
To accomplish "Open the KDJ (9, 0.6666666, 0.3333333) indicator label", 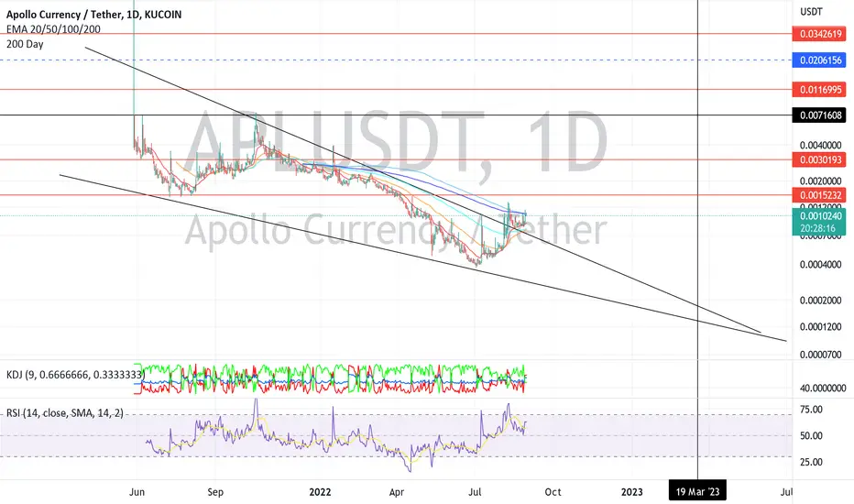I will [76, 374].
